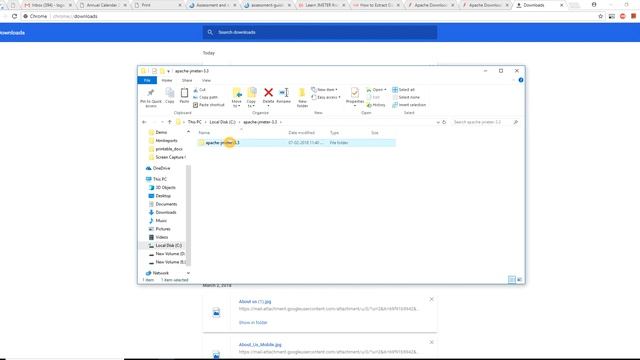Screen dimensions: 640x360
Task: Open the Easy access dropdown
Action: pyautogui.click(x=326, y=97)
